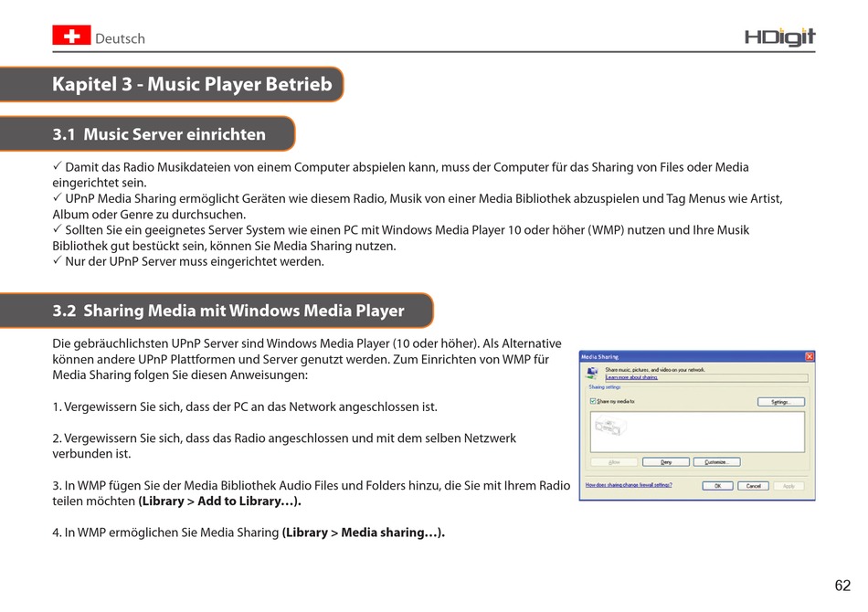The height and width of the screenshot is (612, 868).
Task: Click Cancel in the Media Sharing dialog
Action: [753, 486]
